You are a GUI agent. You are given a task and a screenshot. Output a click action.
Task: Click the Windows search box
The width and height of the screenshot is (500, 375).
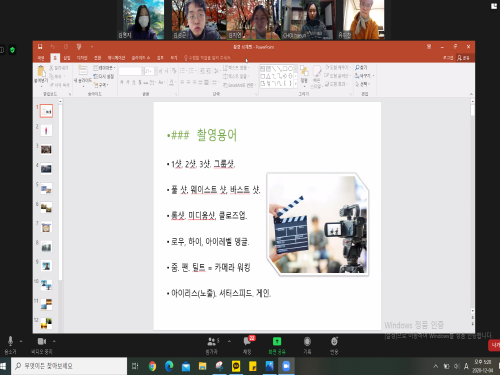(69, 366)
